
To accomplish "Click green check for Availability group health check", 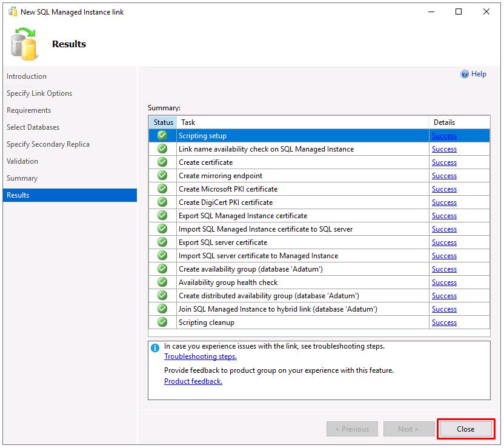I will pyautogui.click(x=162, y=282).
